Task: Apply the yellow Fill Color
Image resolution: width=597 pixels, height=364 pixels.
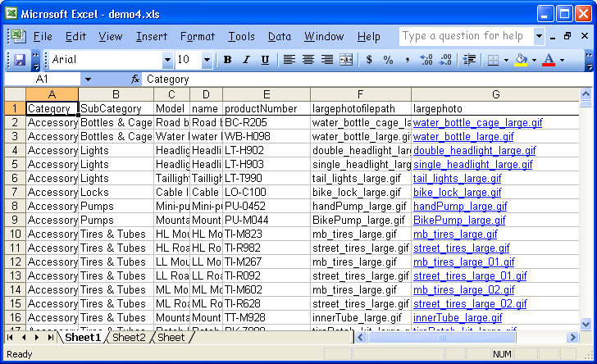Action: tap(521, 60)
